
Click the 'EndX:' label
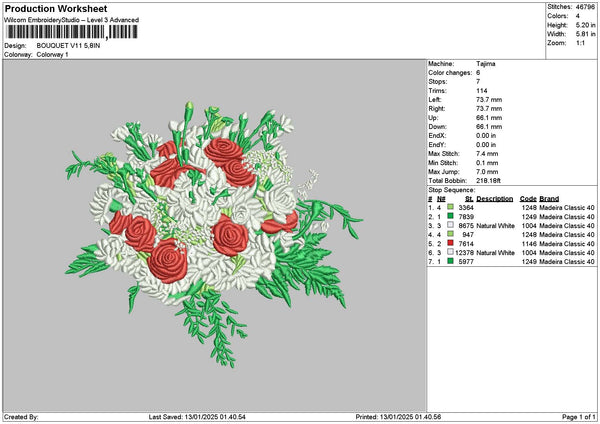pyautogui.click(x=437, y=136)
